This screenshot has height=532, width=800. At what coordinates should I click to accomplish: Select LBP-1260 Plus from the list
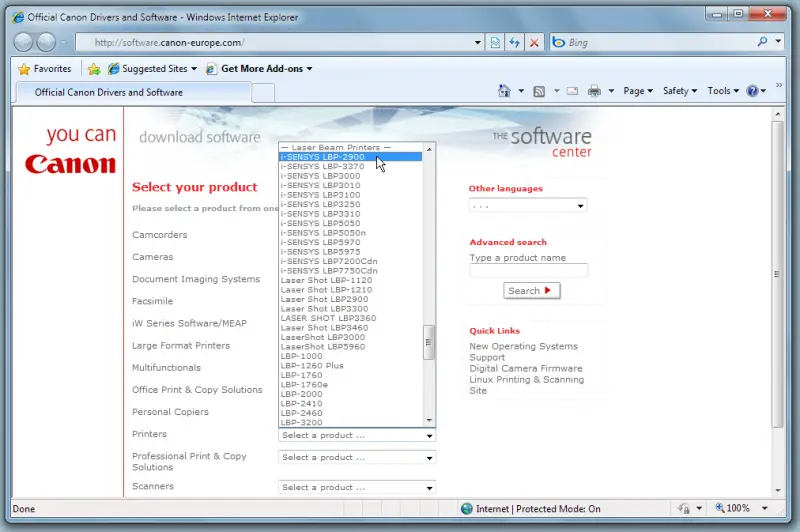[351, 365]
